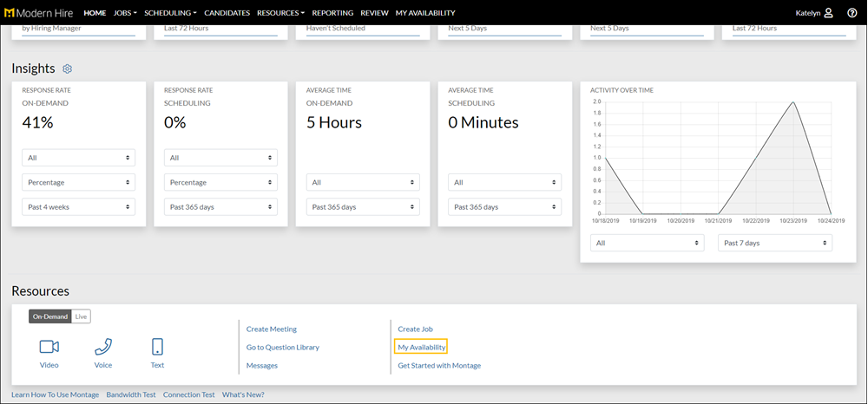Viewport: 868px width, 404px height.
Task: Select the On-Demand toggle option
Action: 49,317
